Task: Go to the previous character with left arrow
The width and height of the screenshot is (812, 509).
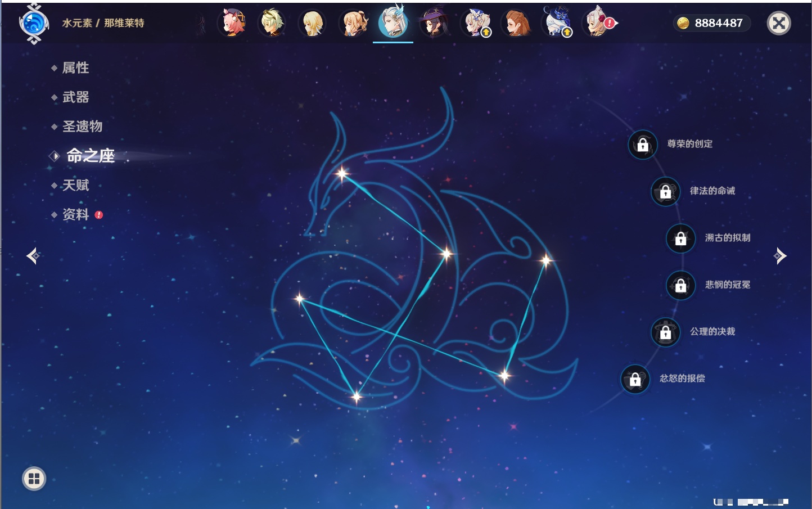Action: (x=33, y=256)
